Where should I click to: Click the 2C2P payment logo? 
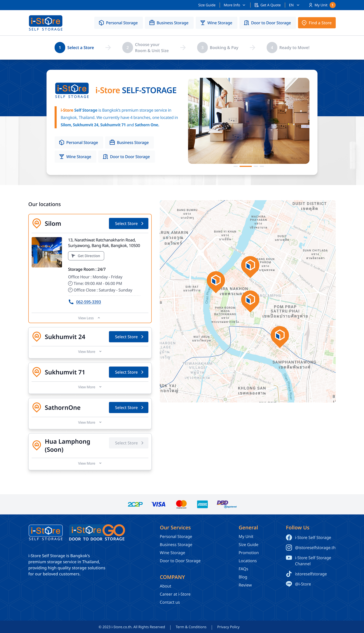[x=135, y=504]
